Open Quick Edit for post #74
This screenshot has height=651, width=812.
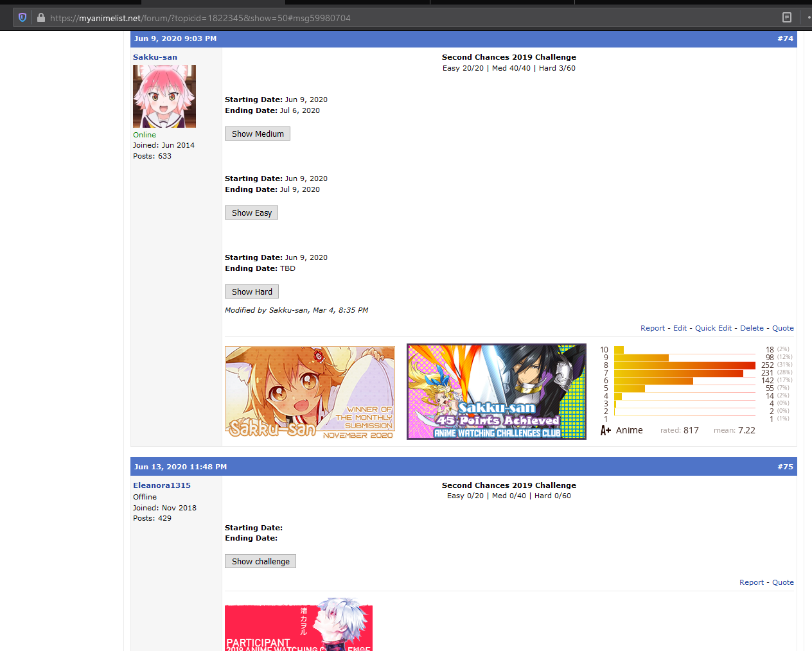[x=713, y=328]
